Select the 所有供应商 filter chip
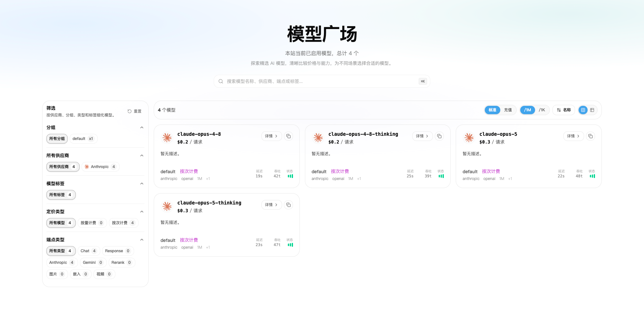Image resolution: width=644 pixels, height=319 pixels. pos(63,167)
